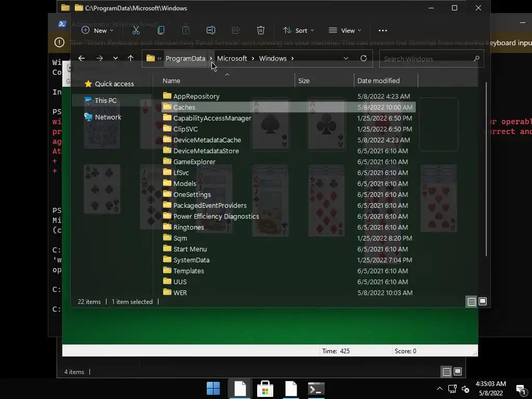
Task: Switch to details view layout icon
Action: 472,301
